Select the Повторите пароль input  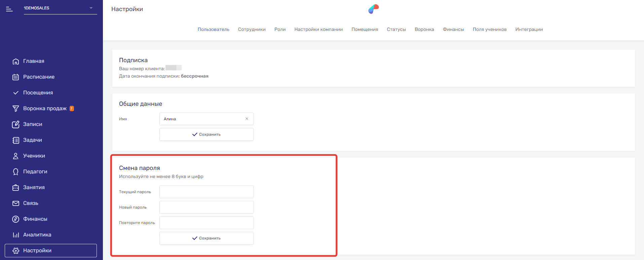click(206, 223)
